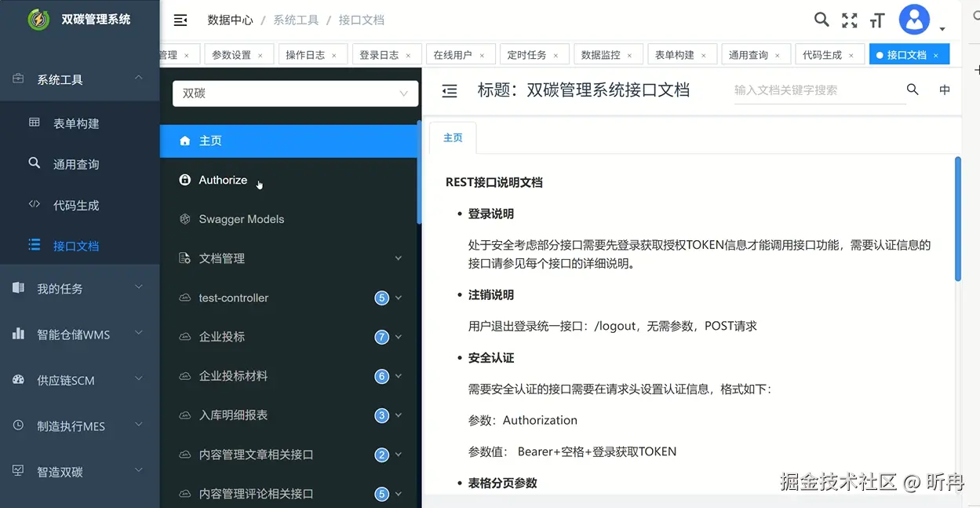Close the active 接口文档 tab

click(935, 56)
